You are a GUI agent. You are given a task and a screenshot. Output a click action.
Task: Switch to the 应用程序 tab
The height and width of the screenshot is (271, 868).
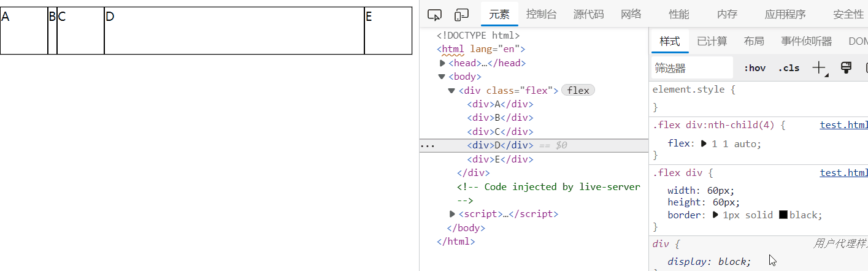tap(785, 14)
